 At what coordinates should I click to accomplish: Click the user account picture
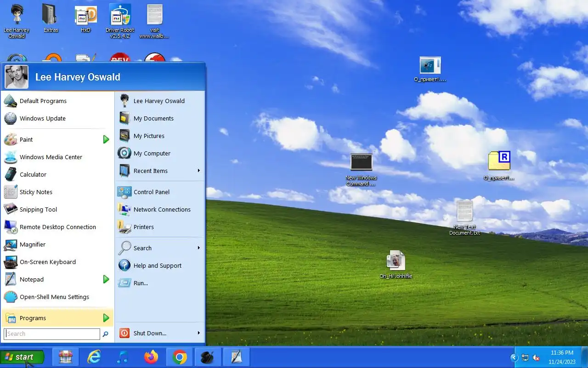[x=17, y=77]
